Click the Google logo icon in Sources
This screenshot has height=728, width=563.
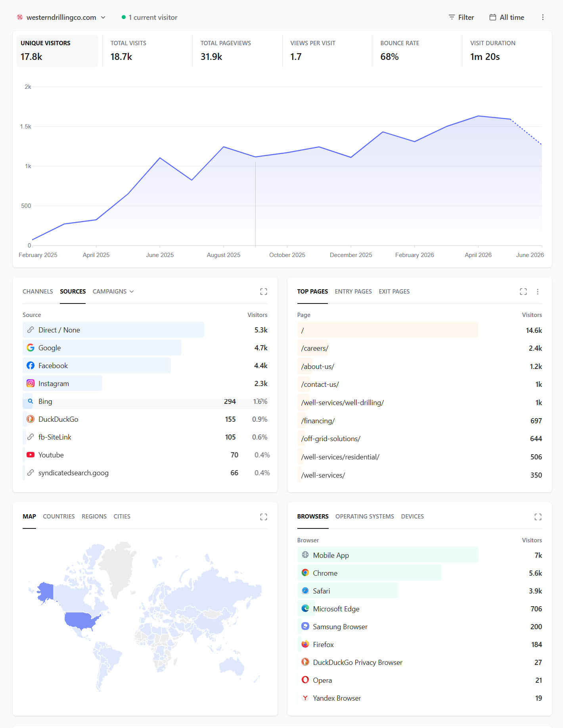tap(31, 348)
